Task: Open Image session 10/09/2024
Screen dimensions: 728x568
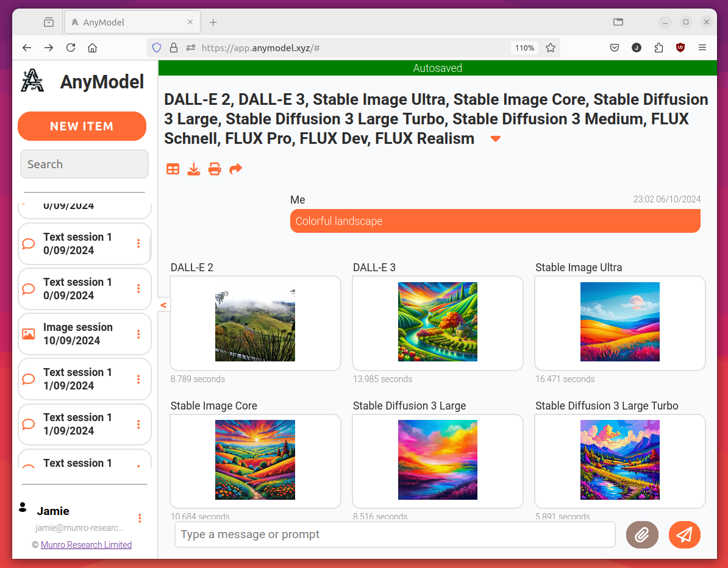Action: [x=85, y=334]
